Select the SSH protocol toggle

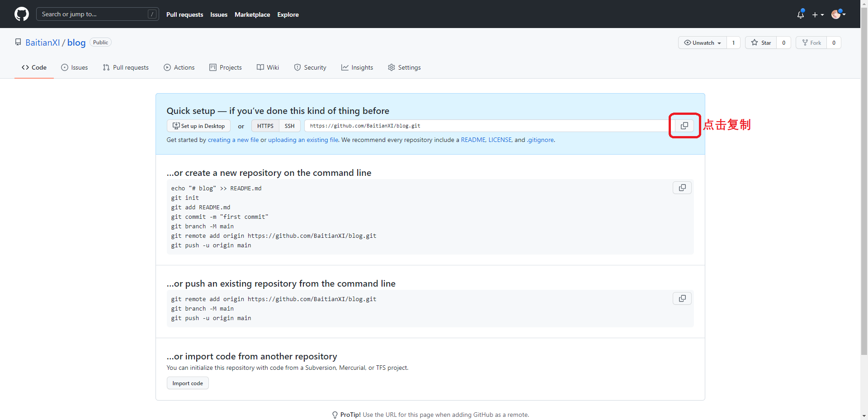(x=290, y=126)
